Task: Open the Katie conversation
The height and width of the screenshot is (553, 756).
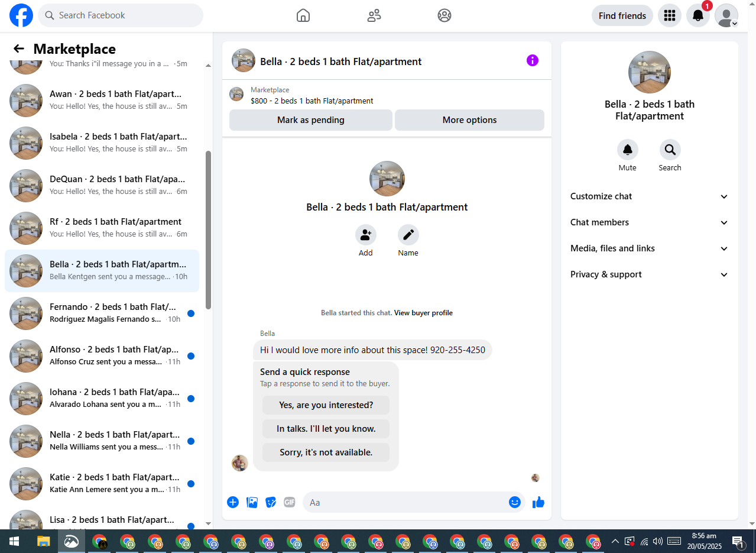Action: coord(102,484)
